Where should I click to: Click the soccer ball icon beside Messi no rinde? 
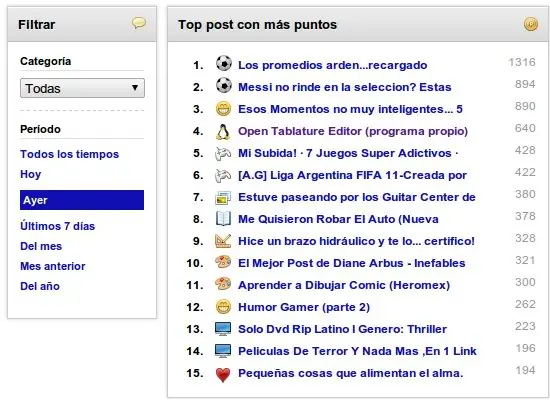[223, 85]
